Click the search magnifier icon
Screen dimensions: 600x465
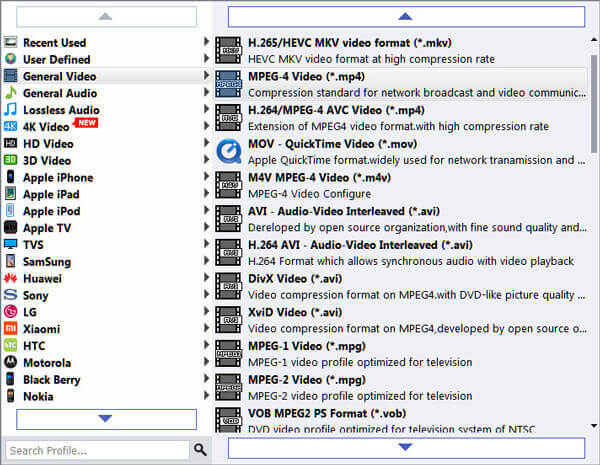click(x=200, y=450)
